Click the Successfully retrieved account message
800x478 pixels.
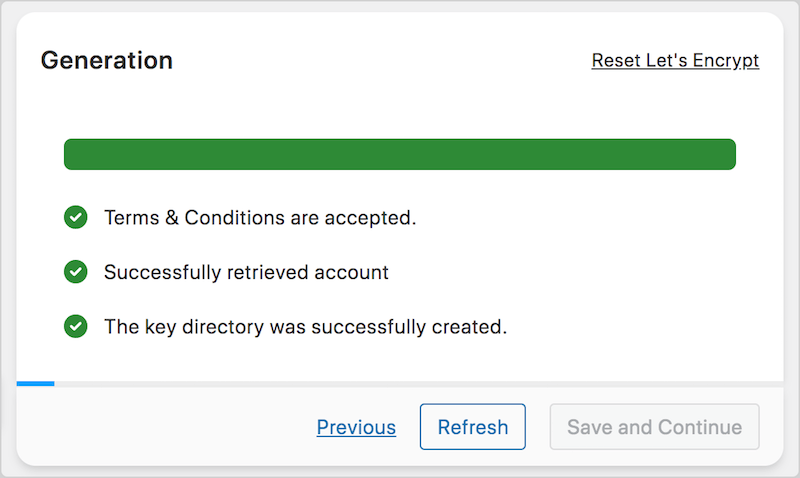click(x=246, y=272)
